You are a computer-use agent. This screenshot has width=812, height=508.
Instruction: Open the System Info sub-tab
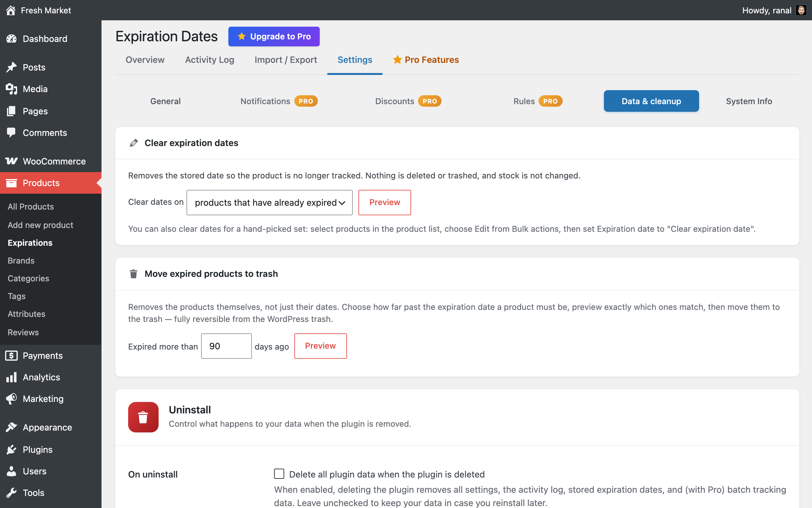[x=749, y=101]
